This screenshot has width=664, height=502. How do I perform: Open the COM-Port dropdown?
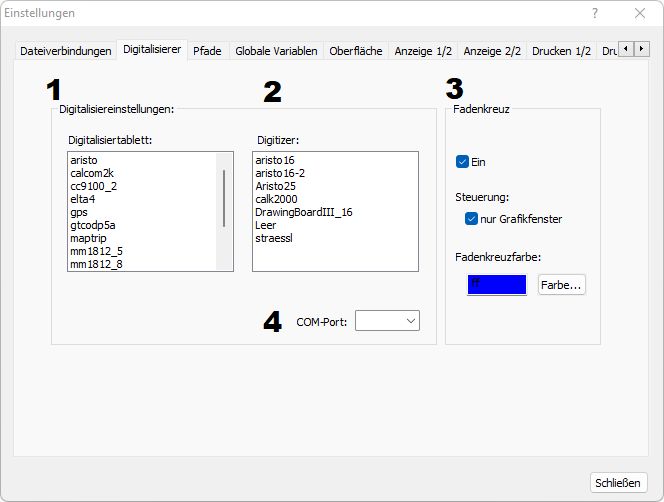387,320
